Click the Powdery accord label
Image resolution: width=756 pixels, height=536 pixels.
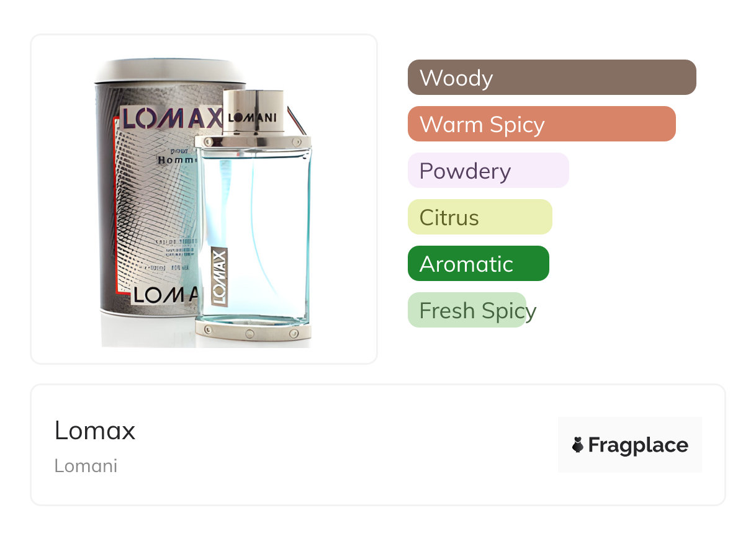click(465, 171)
